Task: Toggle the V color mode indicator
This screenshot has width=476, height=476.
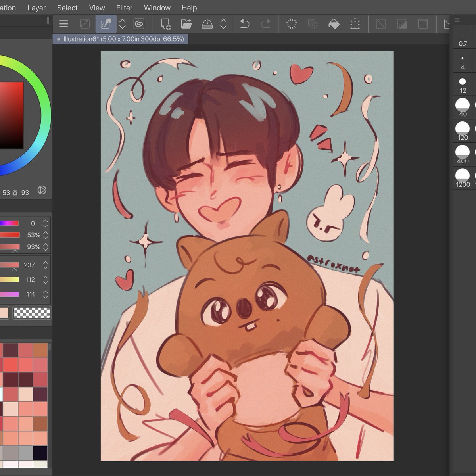Action: (x=15, y=193)
